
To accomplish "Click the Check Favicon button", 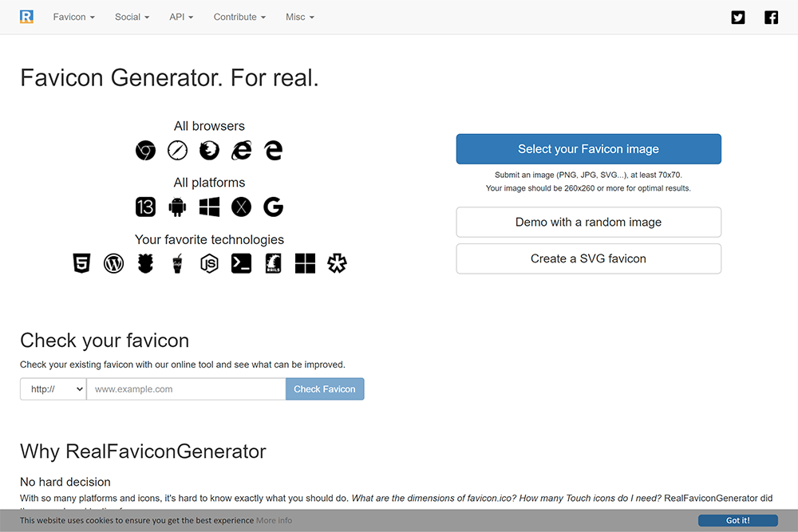I will [x=325, y=389].
